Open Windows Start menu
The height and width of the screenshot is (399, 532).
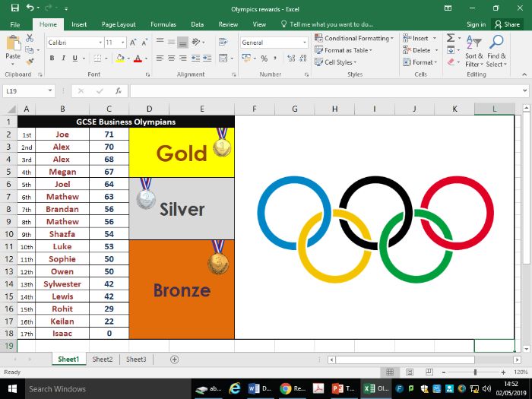coord(12,389)
